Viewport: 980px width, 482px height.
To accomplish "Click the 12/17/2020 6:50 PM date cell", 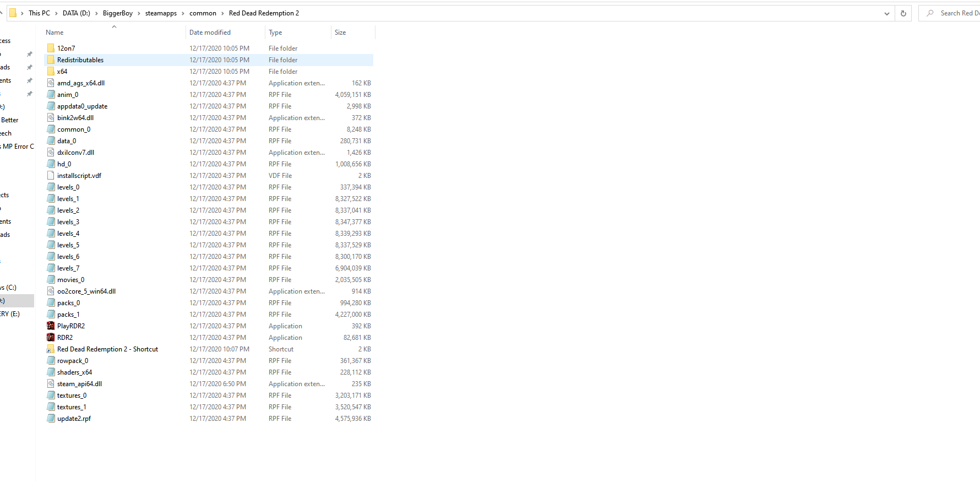I will point(218,384).
